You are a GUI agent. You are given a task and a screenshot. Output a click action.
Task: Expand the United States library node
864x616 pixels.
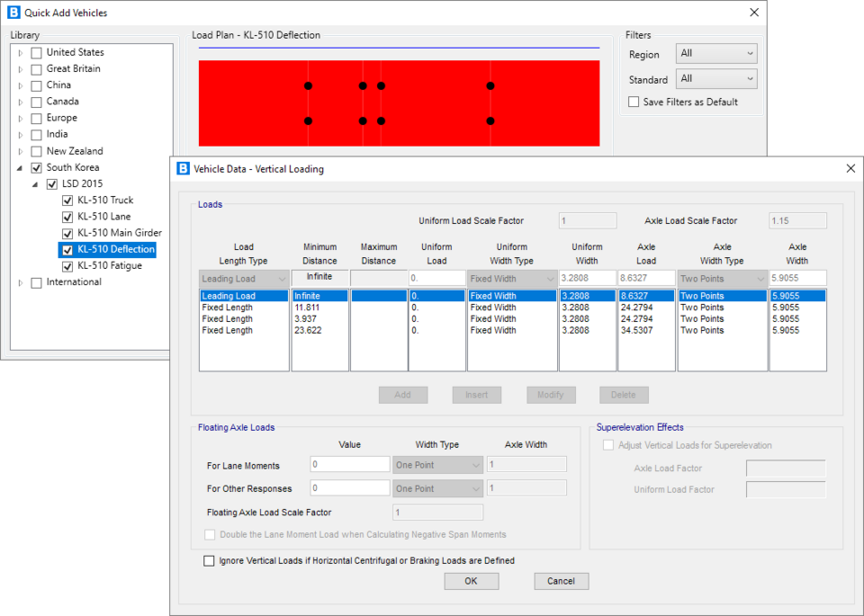pos(21,53)
